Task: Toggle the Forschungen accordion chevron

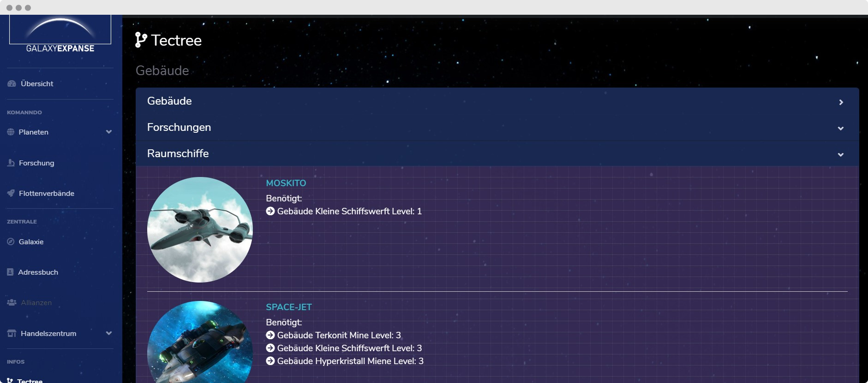Action: (841, 129)
